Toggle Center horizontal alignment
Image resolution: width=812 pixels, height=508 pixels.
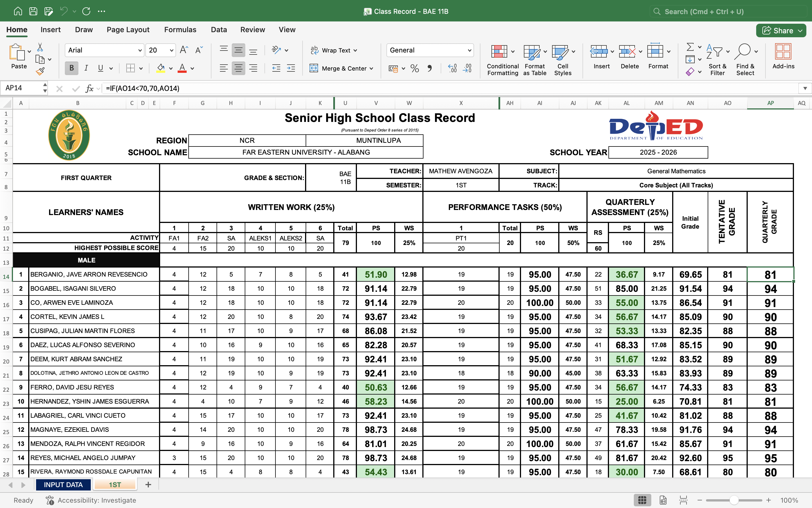click(x=238, y=69)
